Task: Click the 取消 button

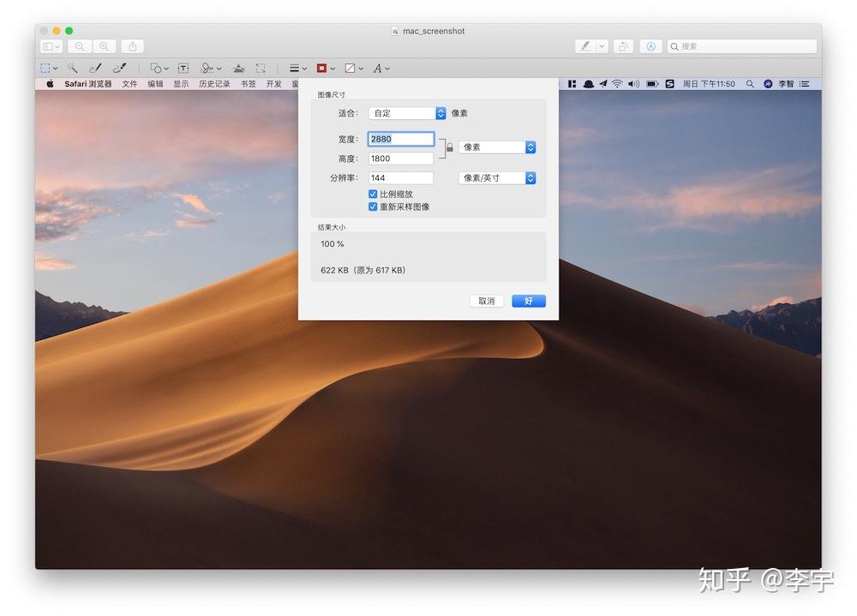Action: click(x=486, y=301)
